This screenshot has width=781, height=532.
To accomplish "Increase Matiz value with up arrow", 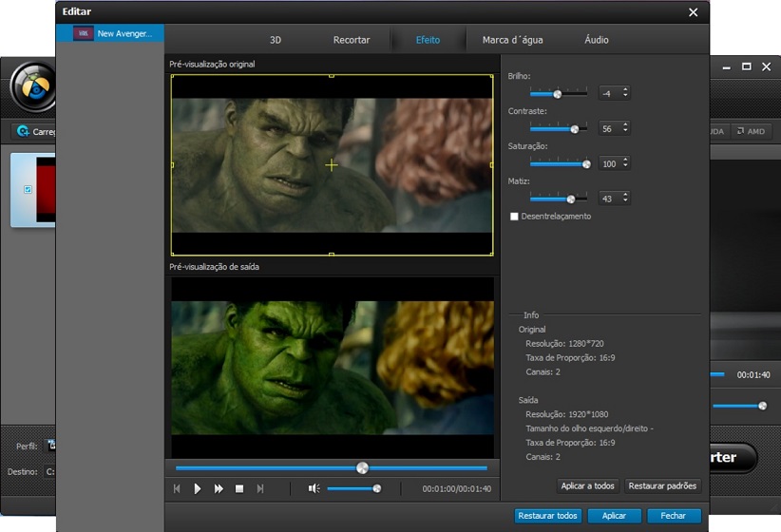I will coord(625,194).
